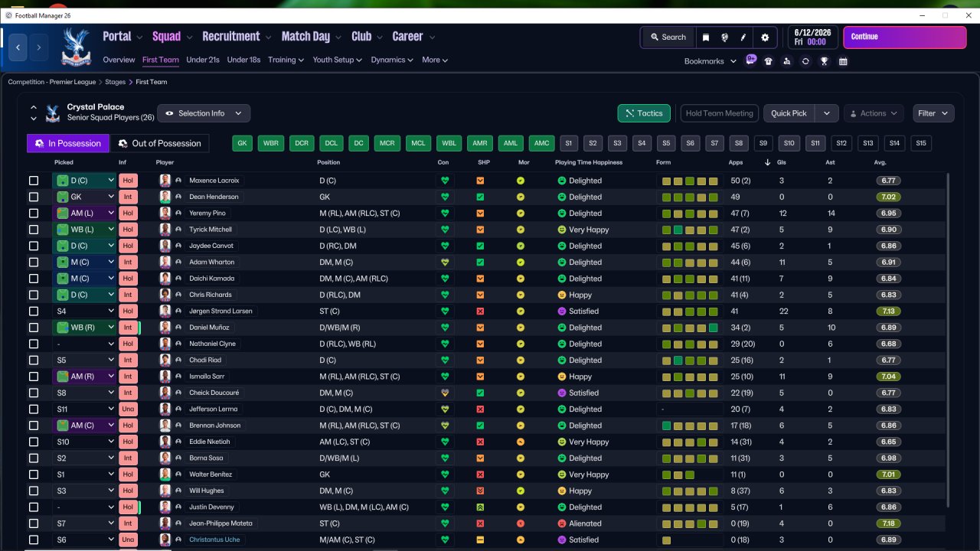This screenshot has width=980, height=551.
Task: Click Competition - Premier League breadcrumb link
Action: pos(52,82)
